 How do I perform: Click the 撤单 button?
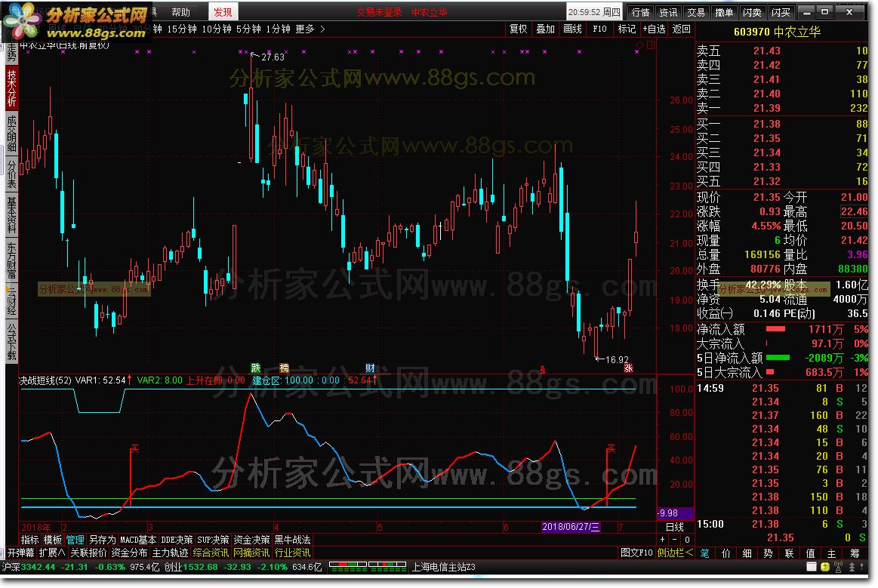(x=724, y=12)
